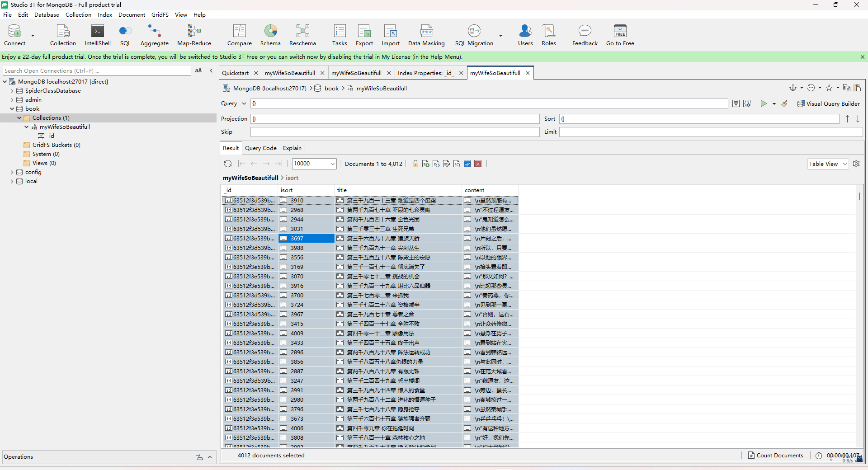Open the Visual Query Builder

tap(828, 103)
